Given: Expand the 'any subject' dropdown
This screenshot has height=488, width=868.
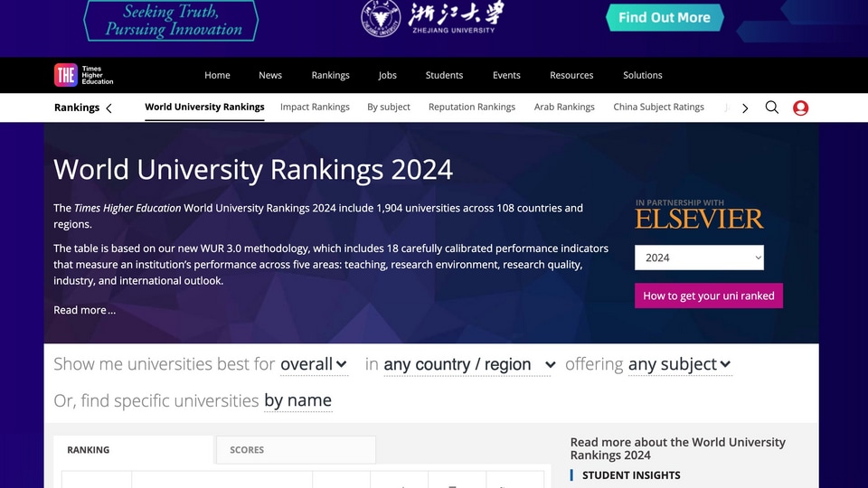Looking at the screenshot, I should (x=680, y=364).
